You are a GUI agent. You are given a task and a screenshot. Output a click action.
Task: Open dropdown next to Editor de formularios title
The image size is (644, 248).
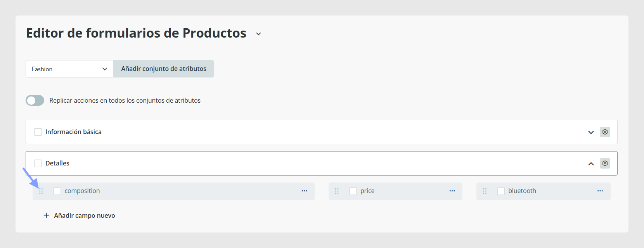[x=258, y=34]
